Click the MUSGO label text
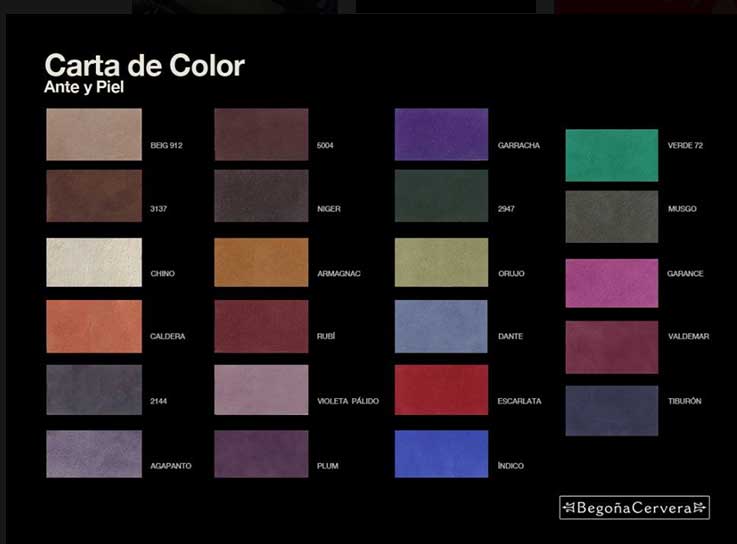Viewport: 737px width, 544px height. coord(682,209)
